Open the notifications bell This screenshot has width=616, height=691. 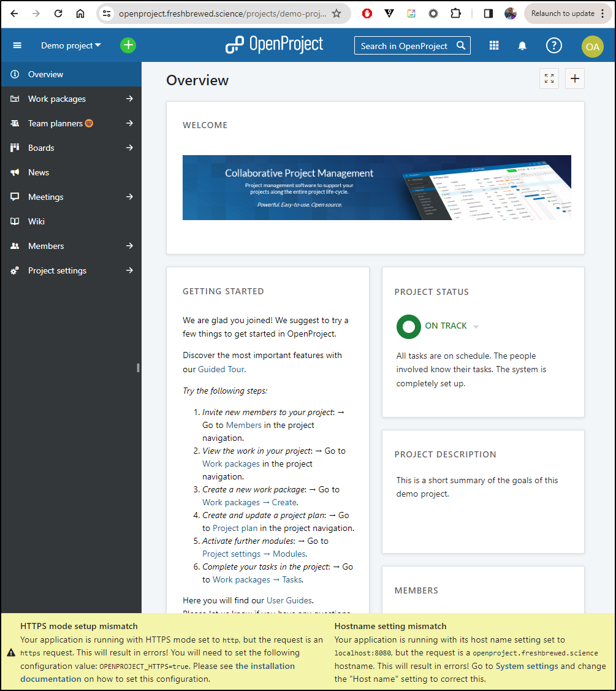(522, 45)
